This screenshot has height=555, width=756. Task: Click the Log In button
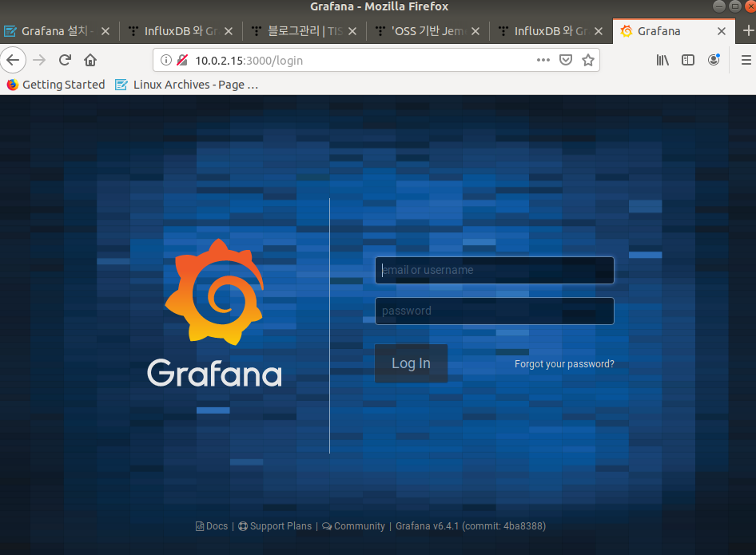click(411, 363)
